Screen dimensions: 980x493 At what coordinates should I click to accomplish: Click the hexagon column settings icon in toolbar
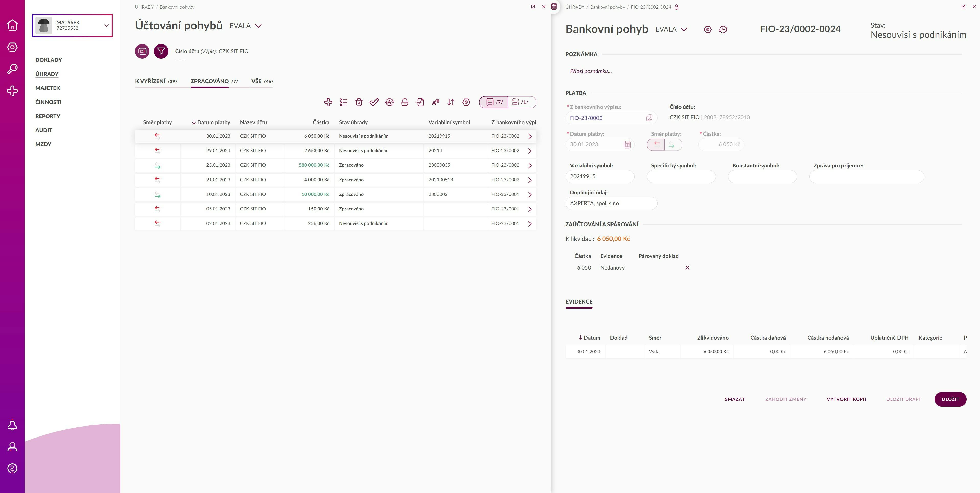point(466,102)
